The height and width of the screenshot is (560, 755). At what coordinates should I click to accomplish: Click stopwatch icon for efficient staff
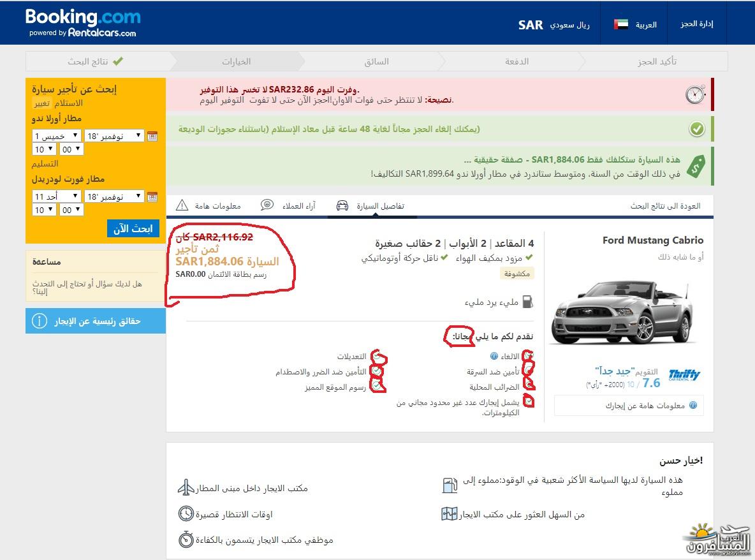pos(186,540)
